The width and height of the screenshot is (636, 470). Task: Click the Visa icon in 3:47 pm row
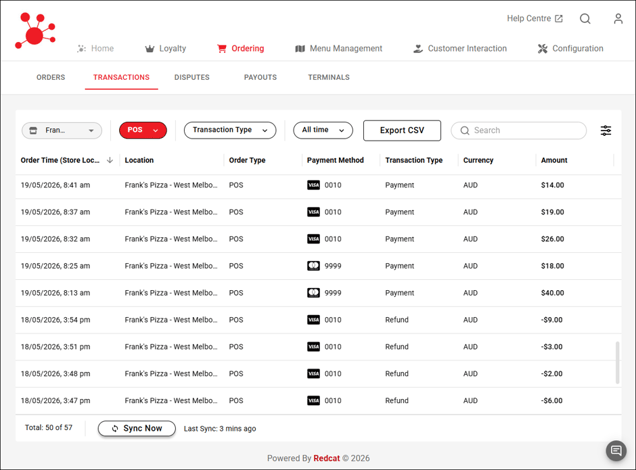[313, 401]
